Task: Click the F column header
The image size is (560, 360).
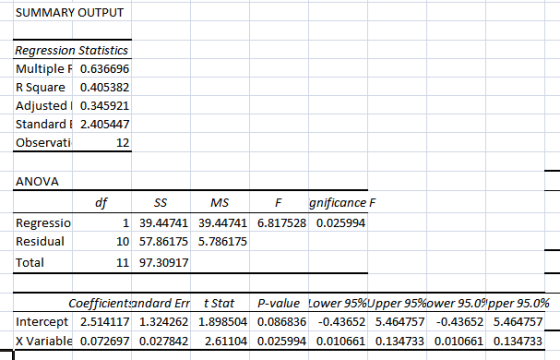Action: [278, 203]
